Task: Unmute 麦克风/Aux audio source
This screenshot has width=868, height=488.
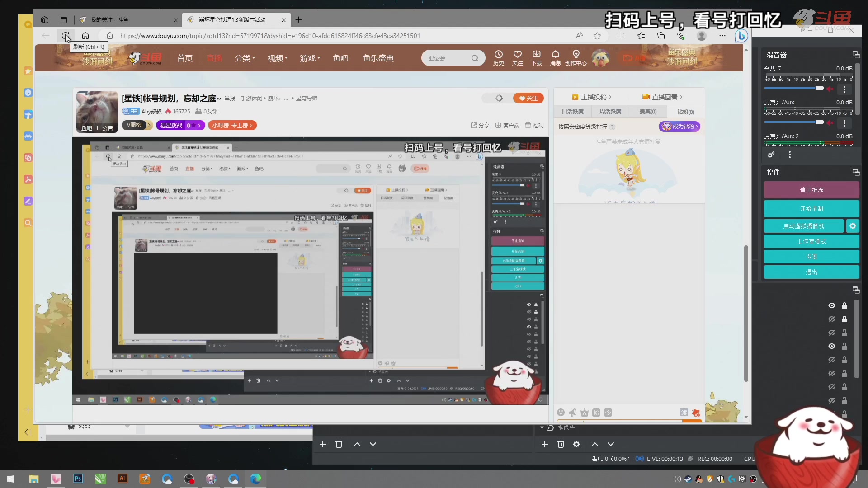Action: click(x=830, y=123)
